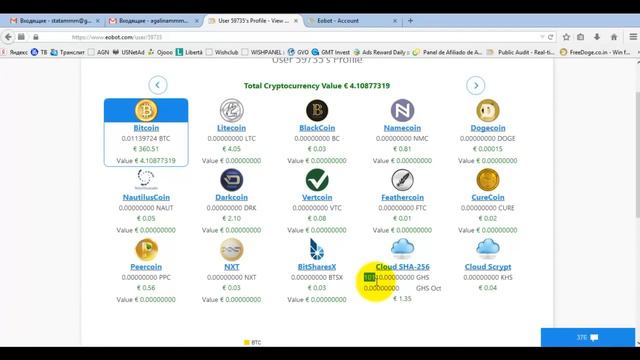Open the Darkcoin link
The width and height of the screenshot is (640, 360).
click(231, 197)
